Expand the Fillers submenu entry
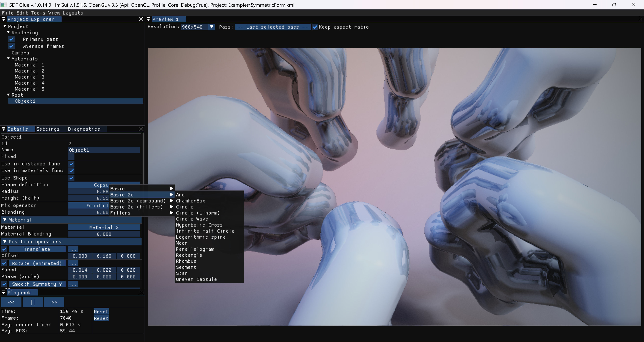This screenshot has width=644, height=342. pyautogui.click(x=142, y=213)
